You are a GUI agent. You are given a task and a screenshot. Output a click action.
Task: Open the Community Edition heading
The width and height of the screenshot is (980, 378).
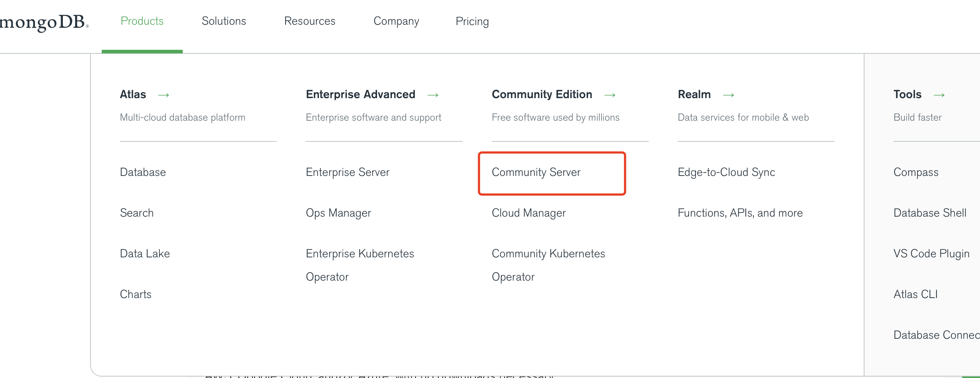tap(542, 94)
